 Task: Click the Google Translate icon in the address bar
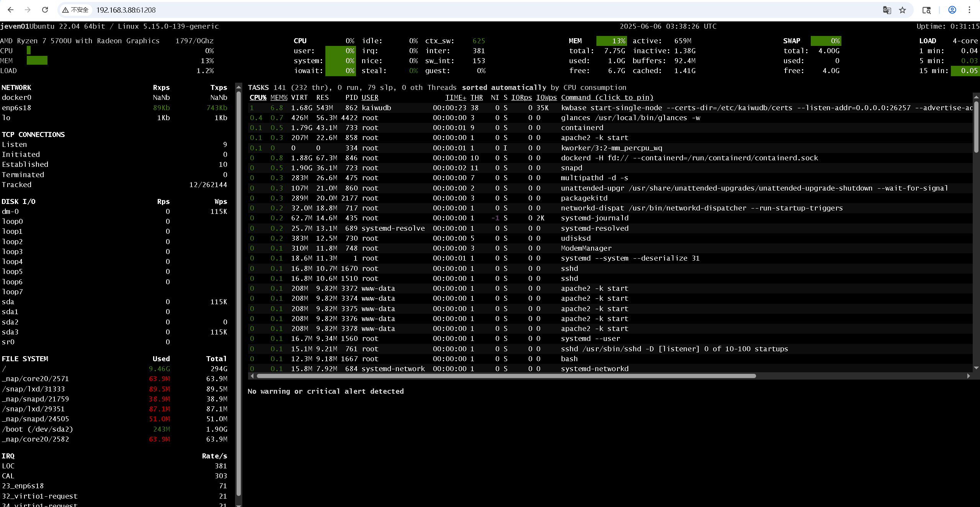point(887,10)
